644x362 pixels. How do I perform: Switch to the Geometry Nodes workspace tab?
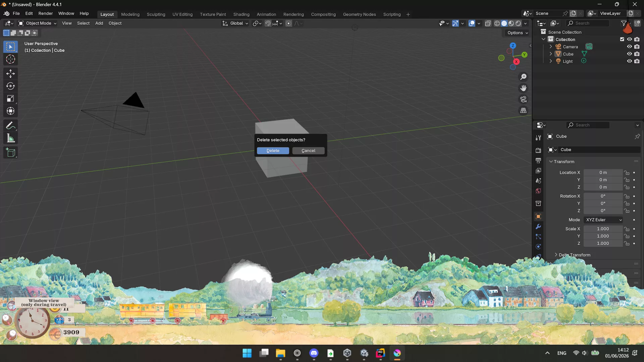pyautogui.click(x=359, y=14)
